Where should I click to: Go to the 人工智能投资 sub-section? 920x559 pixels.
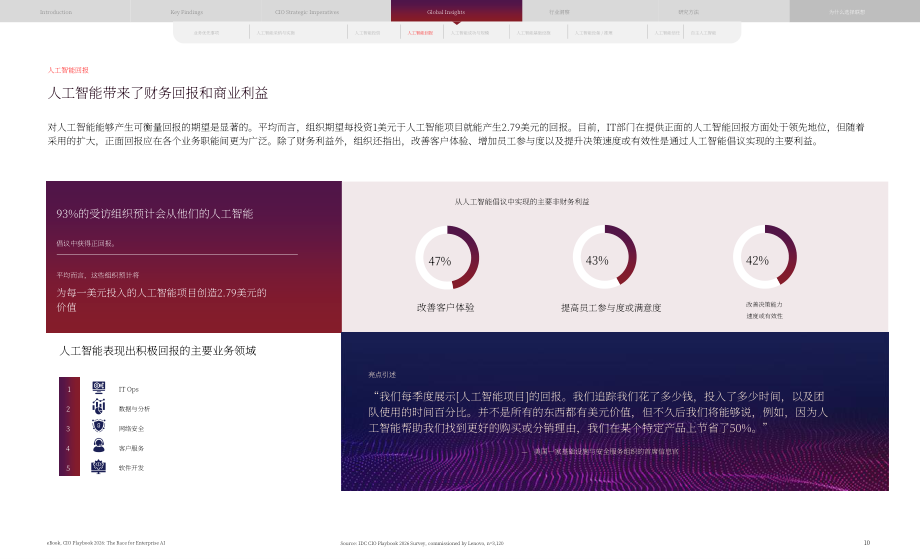point(367,33)
